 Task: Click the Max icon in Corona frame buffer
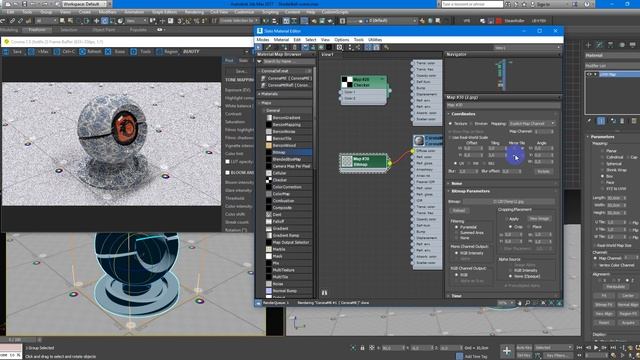(31, 52)
